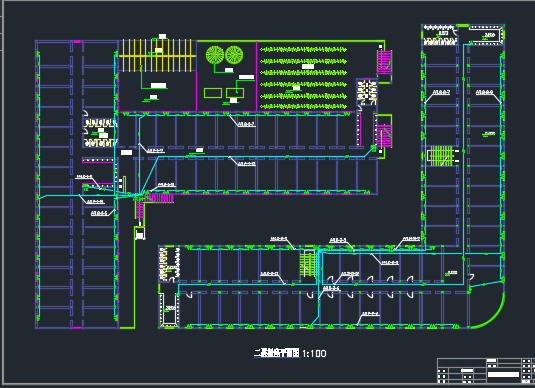Select the 1:100 scale text

[x=314, y=354]
